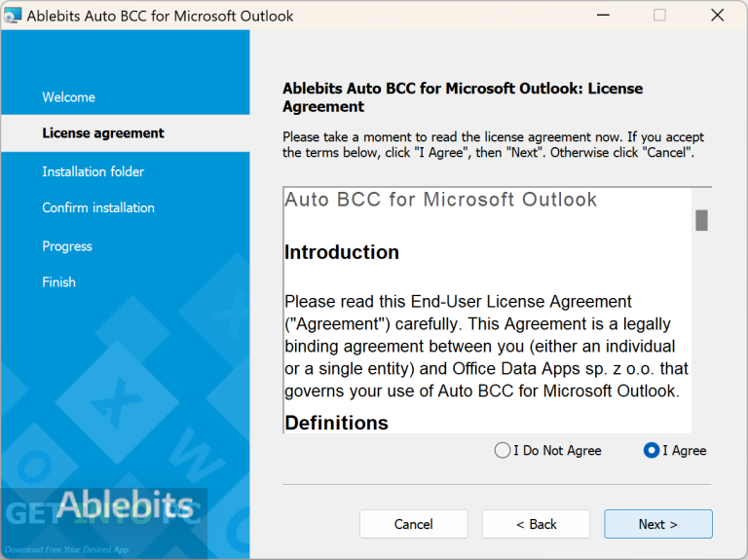Minimize the installer window
The width and height of the screenshot is (748, 560).
click(603, 16)
